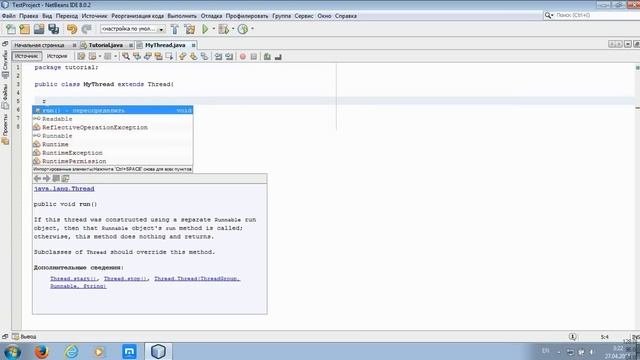Open the Справка menu
Viewport: 640px width, 360px height.
[346, 16]
